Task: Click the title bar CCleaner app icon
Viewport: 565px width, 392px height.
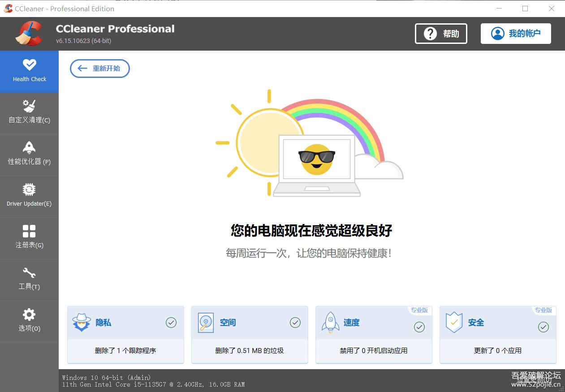Action: pyautogui.click(x=8, y=9)
